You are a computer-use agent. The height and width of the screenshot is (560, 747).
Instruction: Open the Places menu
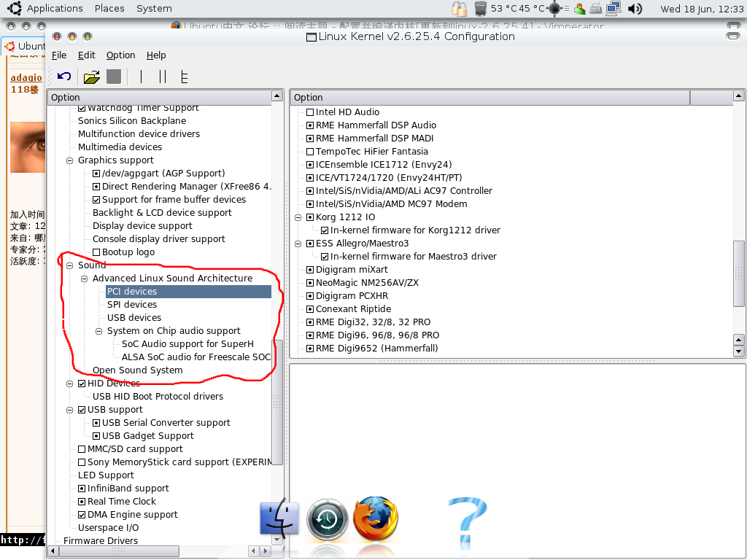109,9
